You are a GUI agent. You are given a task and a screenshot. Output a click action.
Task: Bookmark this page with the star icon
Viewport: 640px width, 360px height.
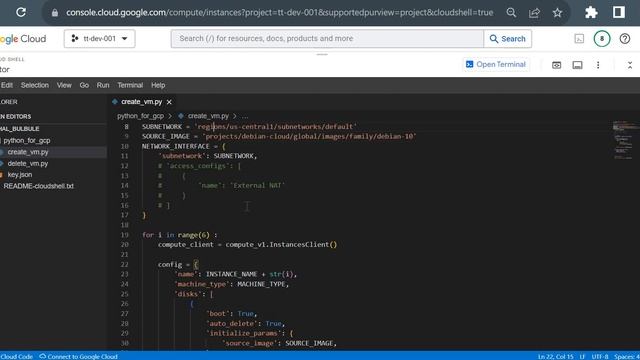click(x=557, y=13)
